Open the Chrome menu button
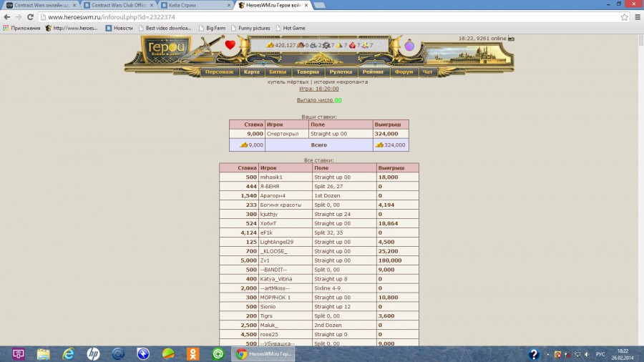This screenshot has height=362, width=644. click(636, 17)
